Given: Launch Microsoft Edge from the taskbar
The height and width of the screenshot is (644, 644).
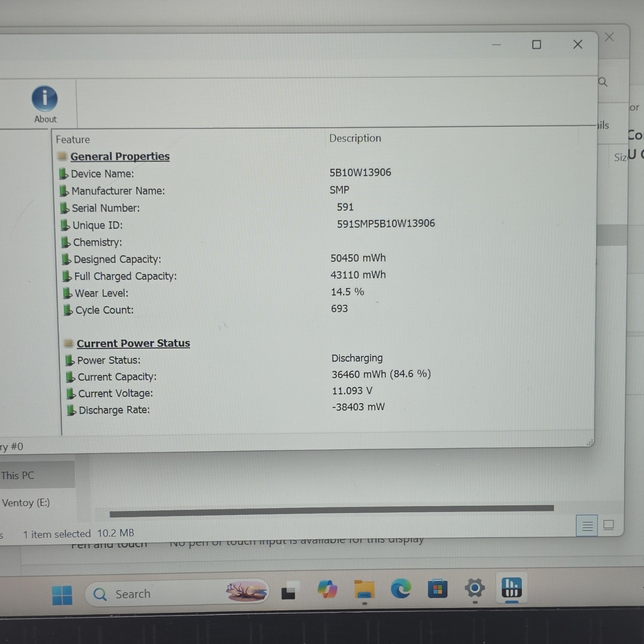Looking at the screenshot, I should coord(401,589).
